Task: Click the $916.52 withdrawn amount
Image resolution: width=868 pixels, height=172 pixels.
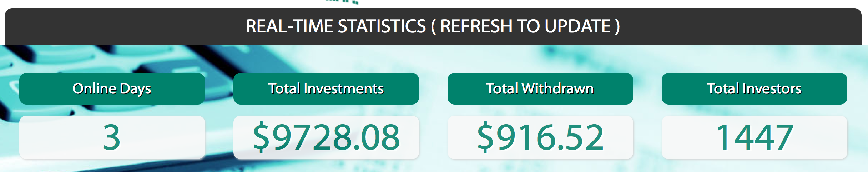Action: (540, 137)
